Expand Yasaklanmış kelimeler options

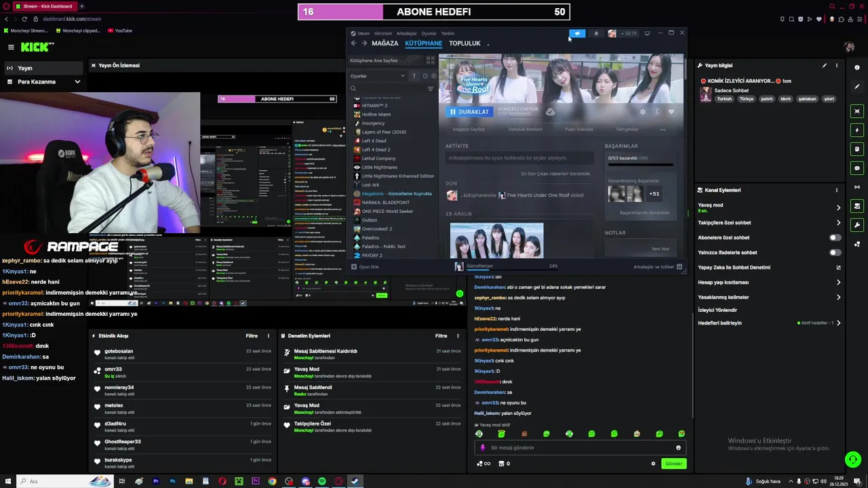[838, 298]
